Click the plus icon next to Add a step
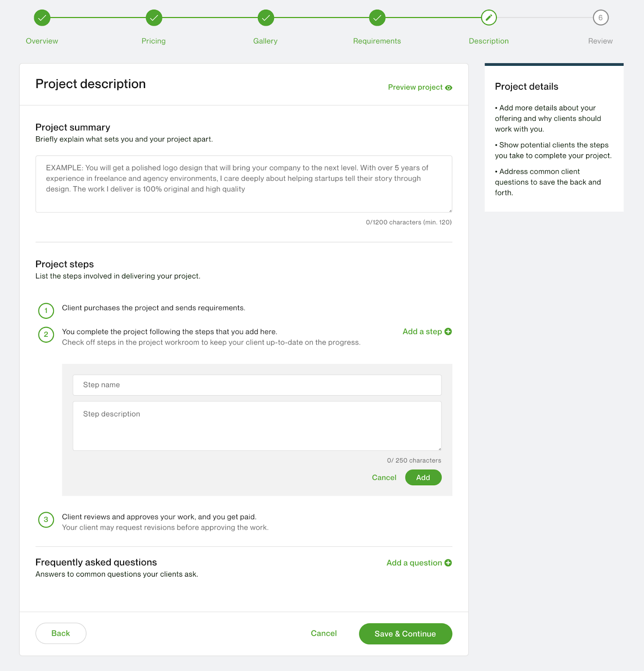644x671 pixels. pyautogui.click(x=448, y=332)
